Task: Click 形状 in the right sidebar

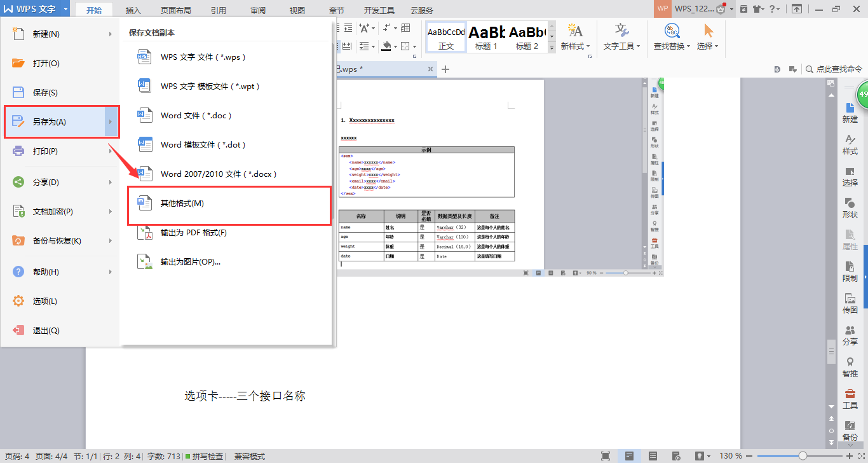Action: 850,208
